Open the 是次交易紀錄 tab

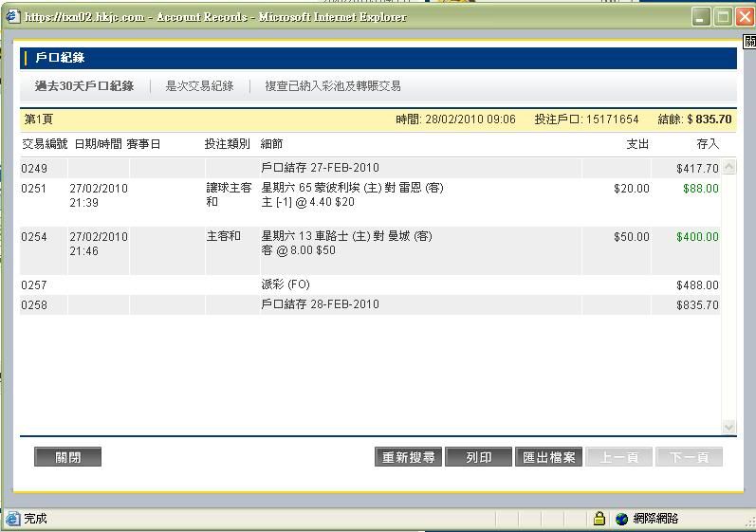199,86
